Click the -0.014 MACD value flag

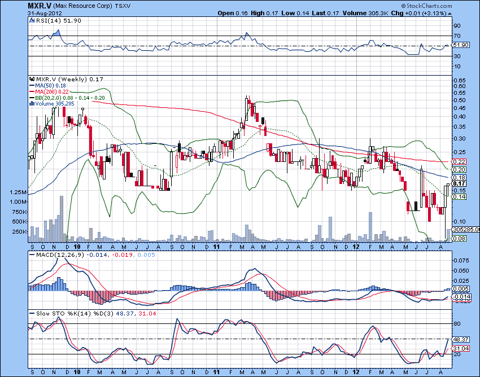point(461,297)
